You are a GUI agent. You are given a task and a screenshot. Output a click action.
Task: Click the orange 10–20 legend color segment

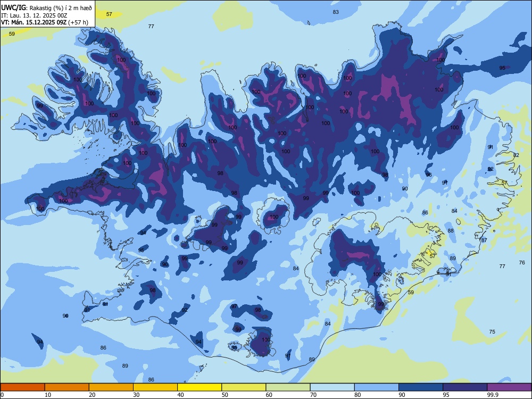click(x=67, y=387)
